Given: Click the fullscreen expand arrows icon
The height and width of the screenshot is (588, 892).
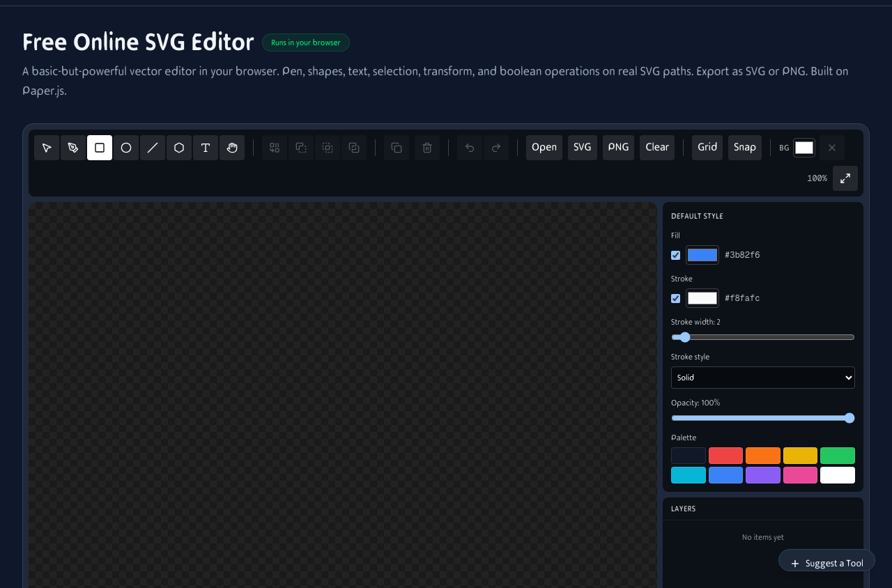Looking at the screenshot, I should pos(845,178).
